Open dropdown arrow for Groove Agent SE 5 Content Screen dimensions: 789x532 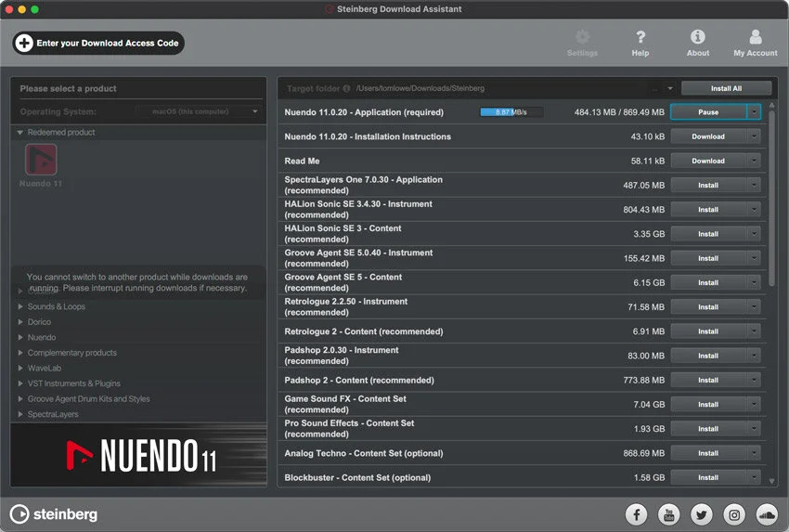click(x=754, y=283)
